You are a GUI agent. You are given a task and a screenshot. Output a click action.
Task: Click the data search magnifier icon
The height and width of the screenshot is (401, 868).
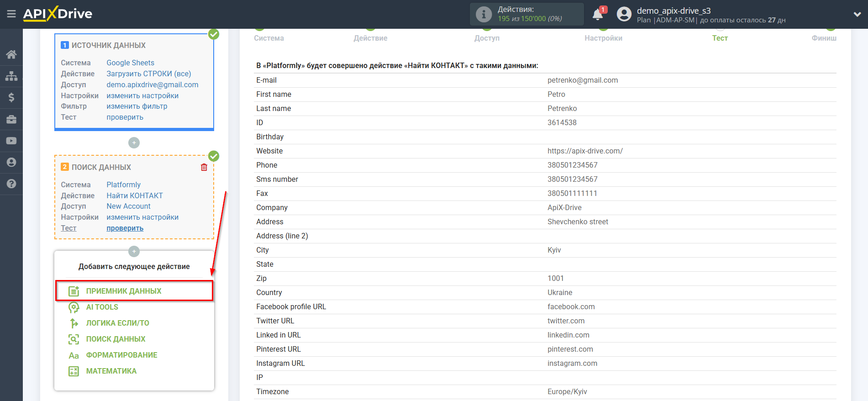pos(74,339)
